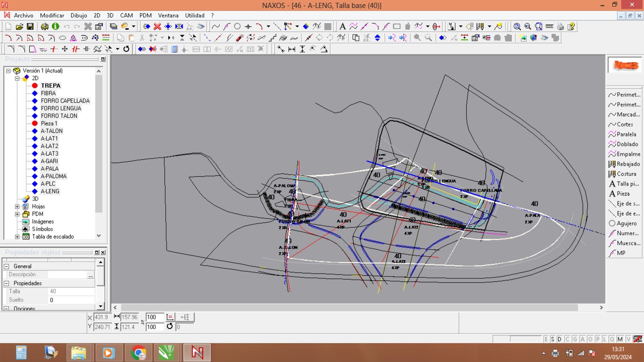Select Agujero in the right panel

[623, 223]
